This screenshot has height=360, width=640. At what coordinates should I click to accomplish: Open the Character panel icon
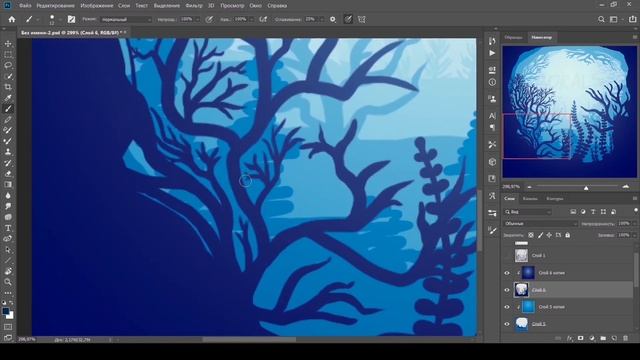(x=492, y=116)
